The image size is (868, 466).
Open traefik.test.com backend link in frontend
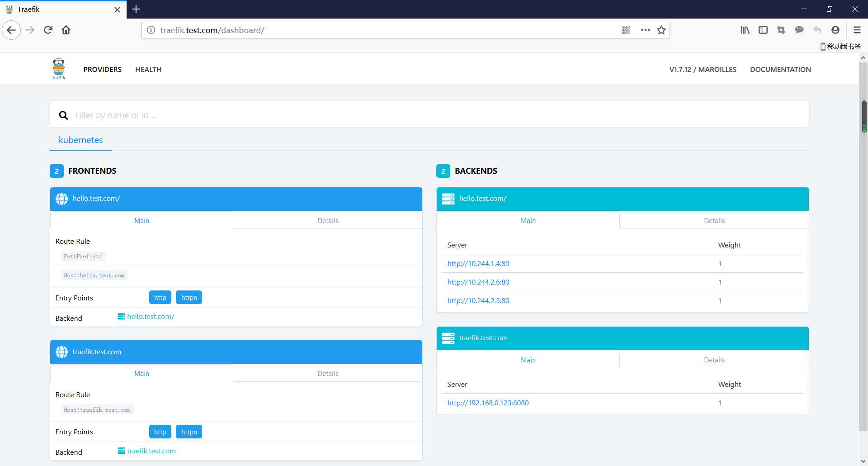point(147,451)
